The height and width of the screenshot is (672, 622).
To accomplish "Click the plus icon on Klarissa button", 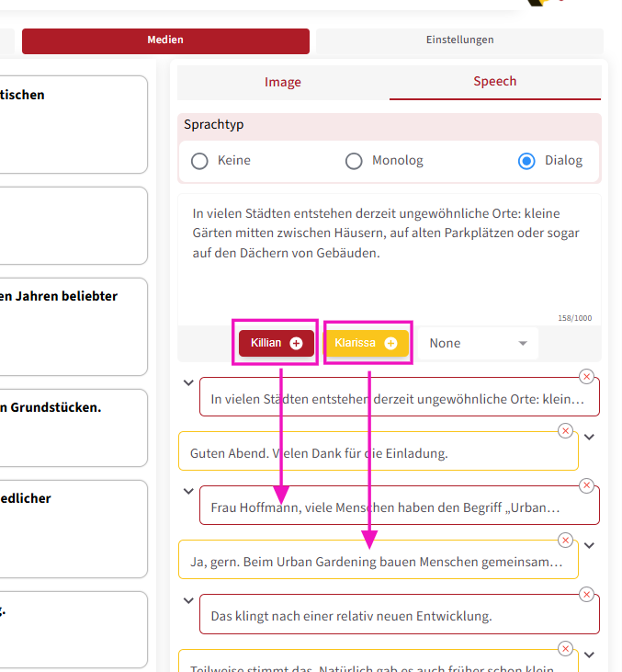I will click(x=390, y=343).
